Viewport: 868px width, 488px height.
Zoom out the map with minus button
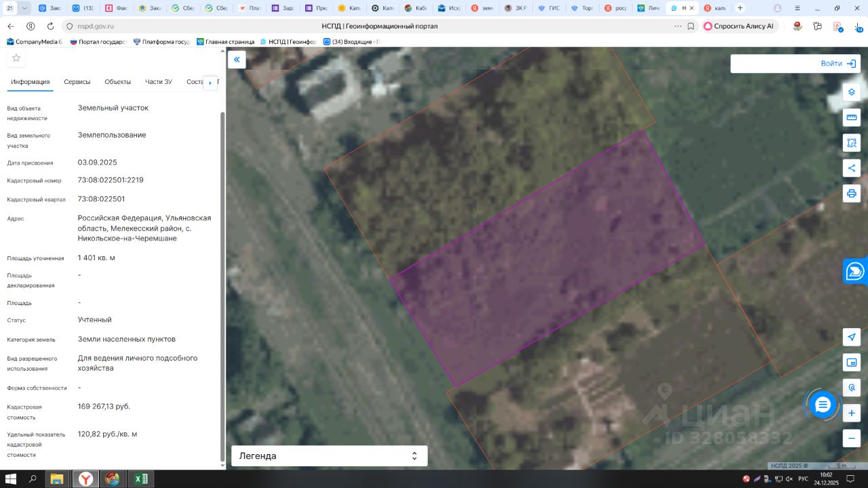852,438
